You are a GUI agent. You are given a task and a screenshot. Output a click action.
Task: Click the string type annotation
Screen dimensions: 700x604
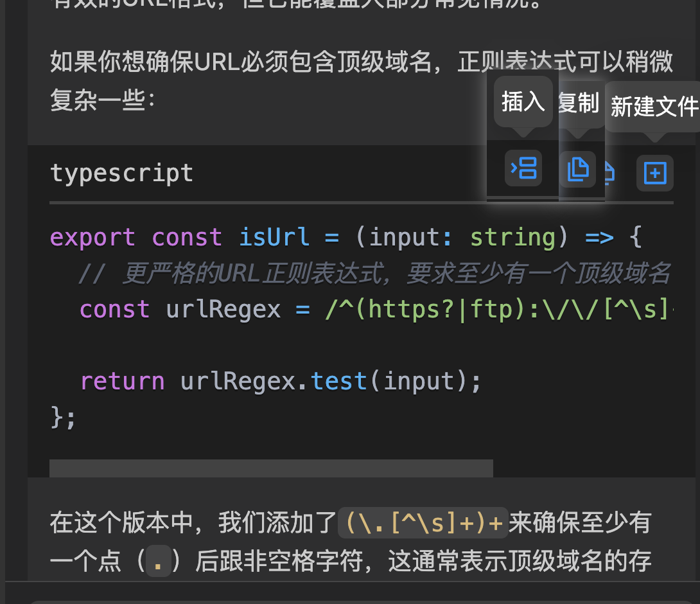[512, 236]
